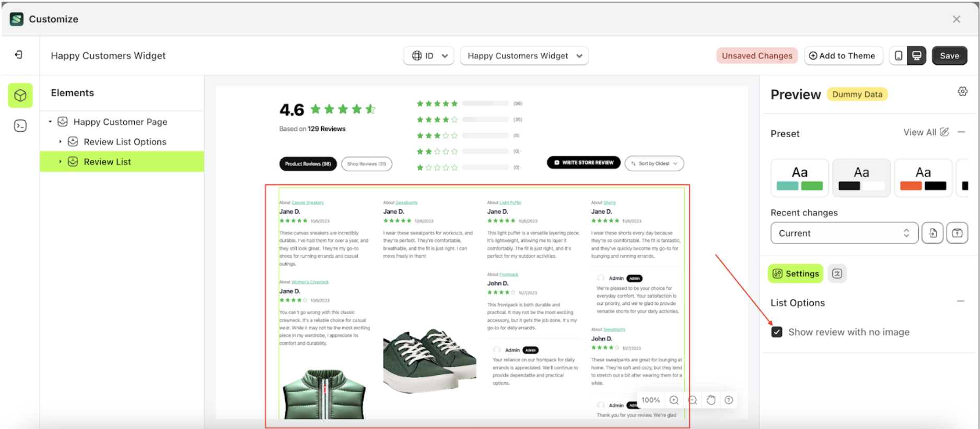Click the zoom in magnifier icon

pyautogui.click(x=674, y=400)
